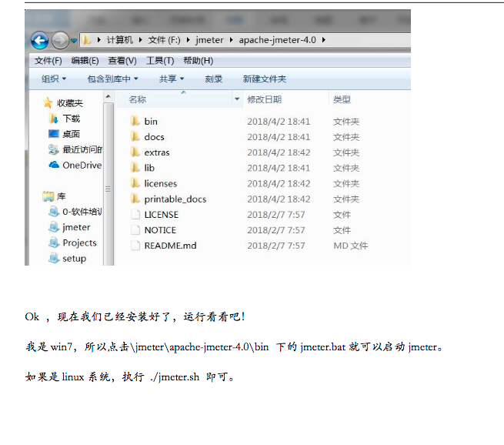This screenshot has height=445, width=504.
Task: Select the licenses folder name
Action: (x=160, y=183)
